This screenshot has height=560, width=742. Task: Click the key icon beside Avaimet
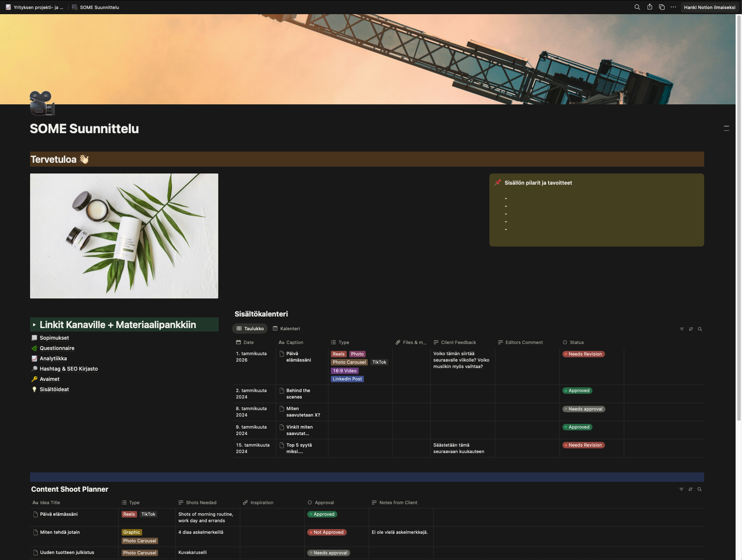point(34,379)
